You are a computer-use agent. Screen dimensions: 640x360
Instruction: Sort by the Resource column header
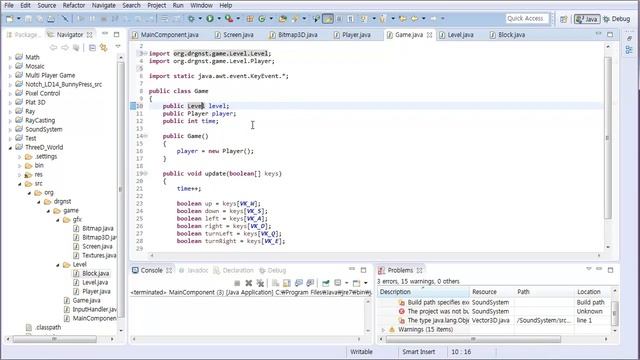click(492, 292)
